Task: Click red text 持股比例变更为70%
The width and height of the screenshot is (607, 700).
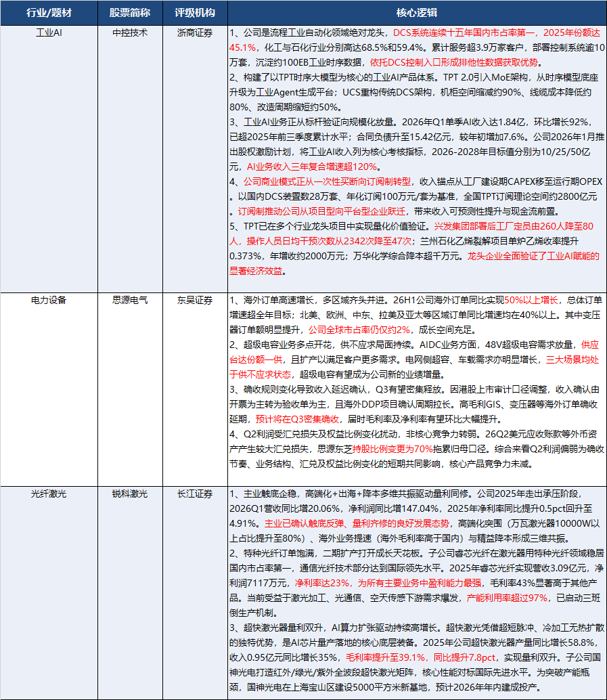Action: pyautogui.click(x=392, y=449)
